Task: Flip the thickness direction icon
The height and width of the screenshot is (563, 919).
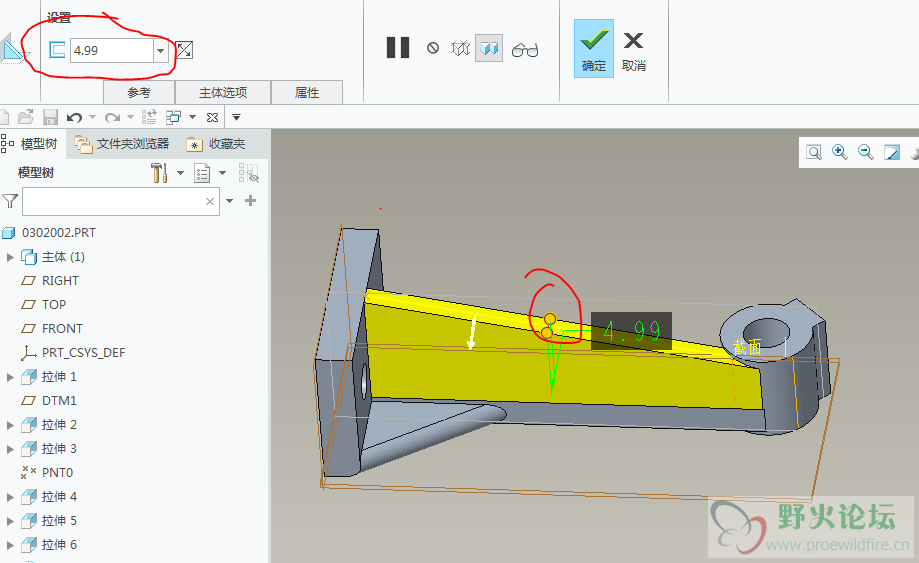Action: coord(184,50)
